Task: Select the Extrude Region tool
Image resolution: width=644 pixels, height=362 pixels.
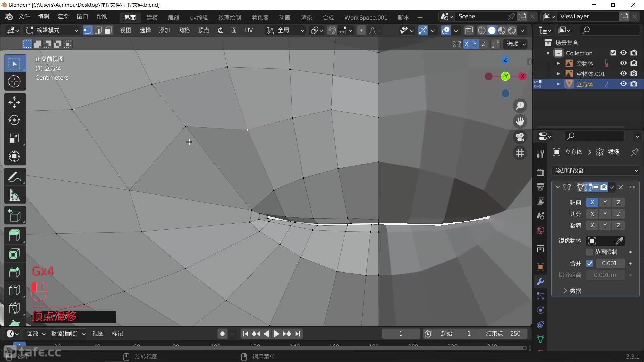Action: click(x=14, y=236)
